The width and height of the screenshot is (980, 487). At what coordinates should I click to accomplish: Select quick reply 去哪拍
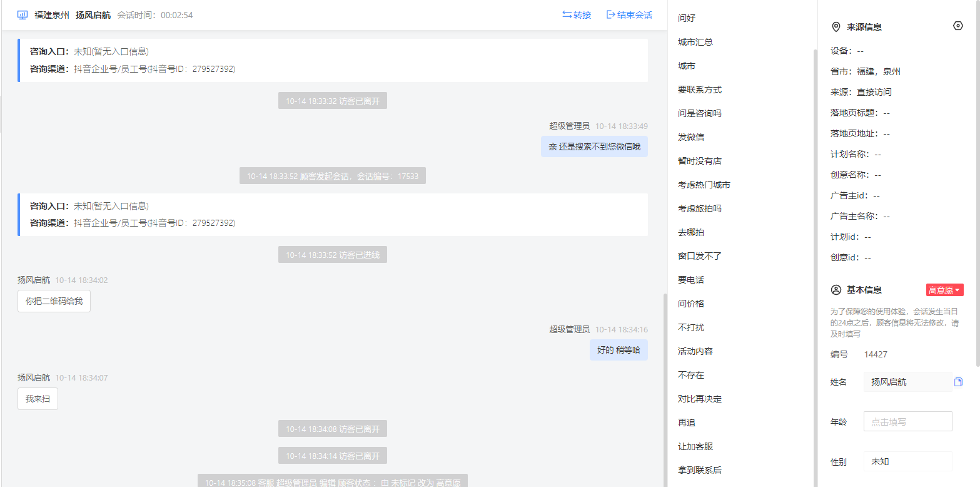[691, 232]
